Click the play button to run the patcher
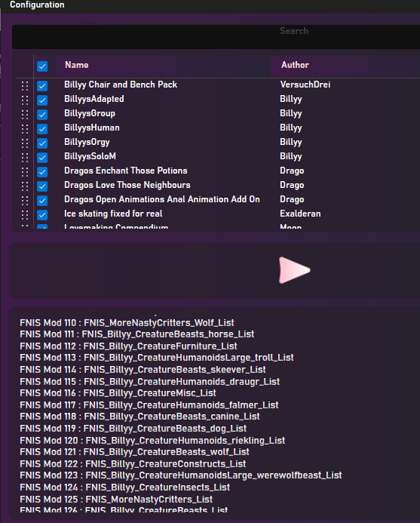This screenshot has height=523, width=420. pyautogui.click(x=294, y=270)
